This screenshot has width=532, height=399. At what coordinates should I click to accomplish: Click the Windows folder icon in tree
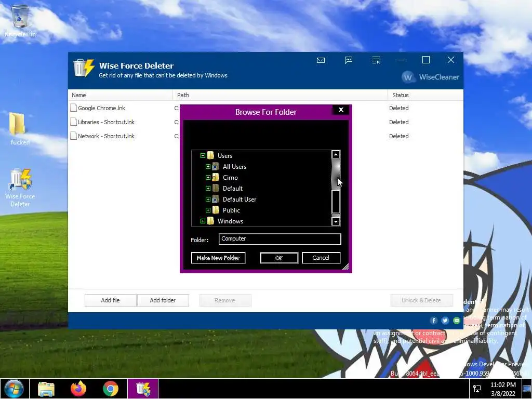[211, 221]
